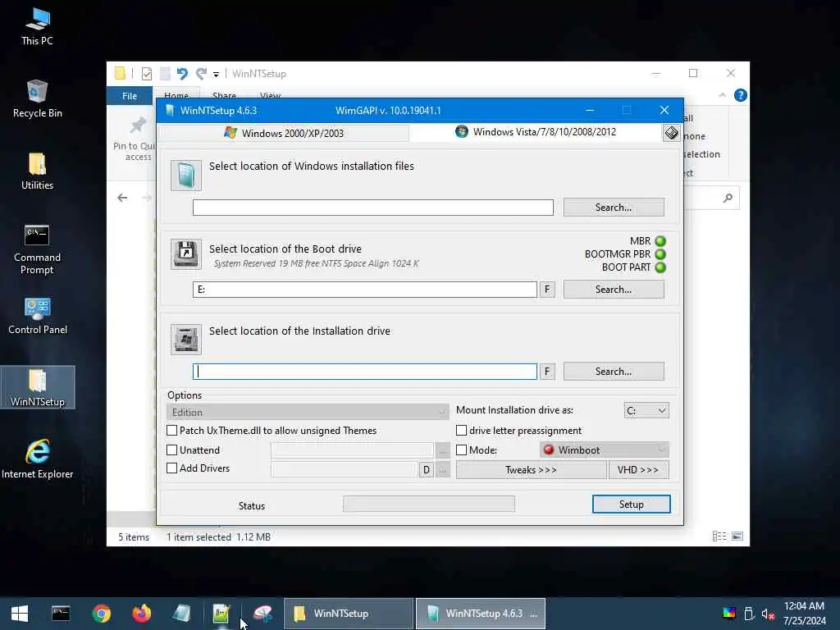This screenshot has width=840, height=630.
Task: Click the disk tool icon beside Vista tab
Action: point(671,133)
